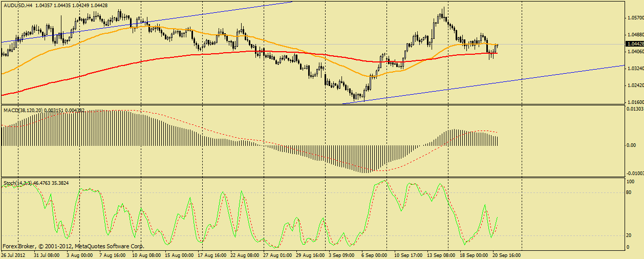Click the 26 Jul 2012 date label

point(13,254)
